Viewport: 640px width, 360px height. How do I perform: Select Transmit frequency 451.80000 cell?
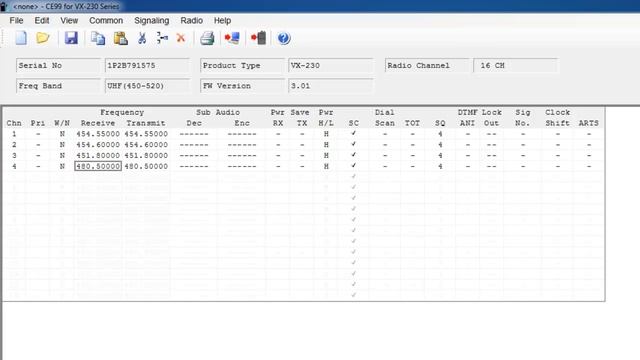[x=146, y=156]
